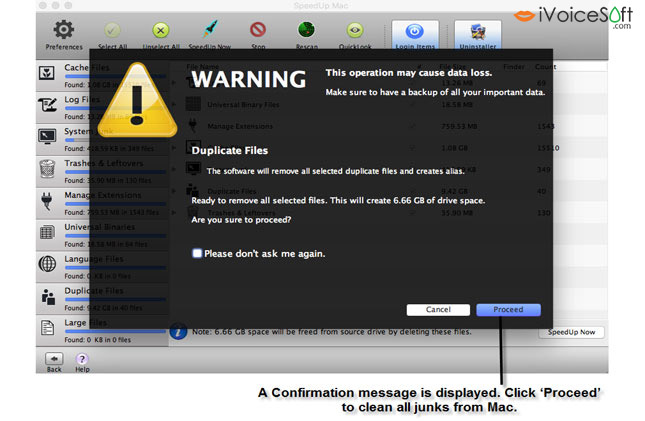Click 'Found: 0 KB in 0 files' under Large Files
The height and width of the screenshot is (421, 645).
tap(97, 340)
